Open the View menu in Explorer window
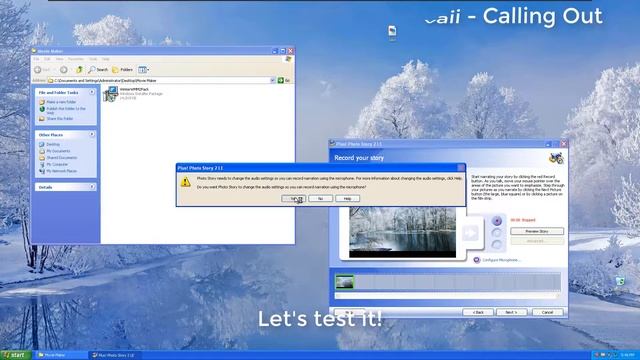This screenshot has width=640, height=360. tap(60, 59)
